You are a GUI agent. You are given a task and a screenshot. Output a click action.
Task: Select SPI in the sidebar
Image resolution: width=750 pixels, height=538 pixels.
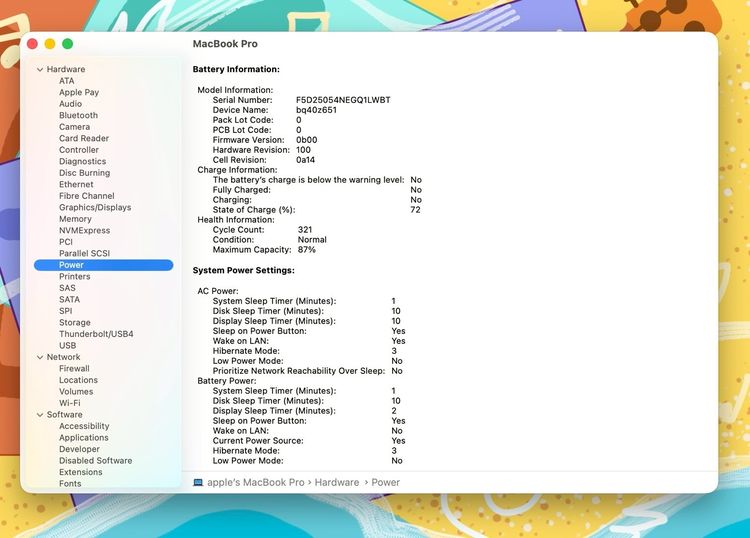point(66,311)
